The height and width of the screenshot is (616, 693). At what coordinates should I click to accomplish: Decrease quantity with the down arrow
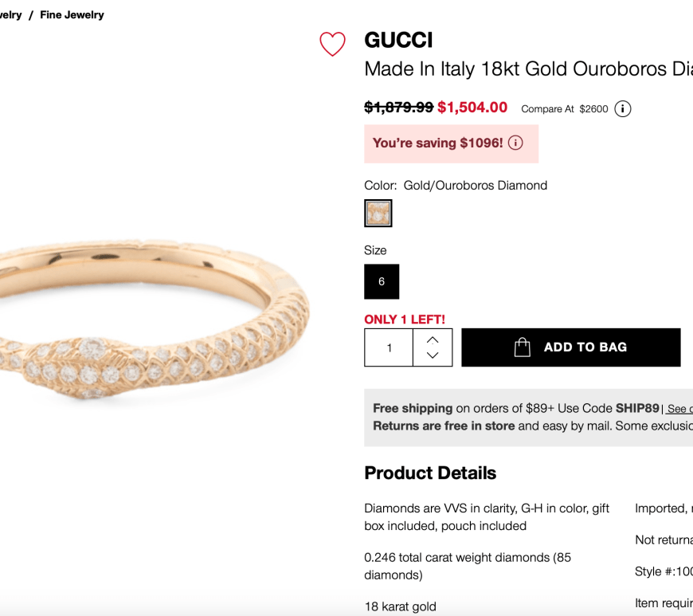[433, 355]
